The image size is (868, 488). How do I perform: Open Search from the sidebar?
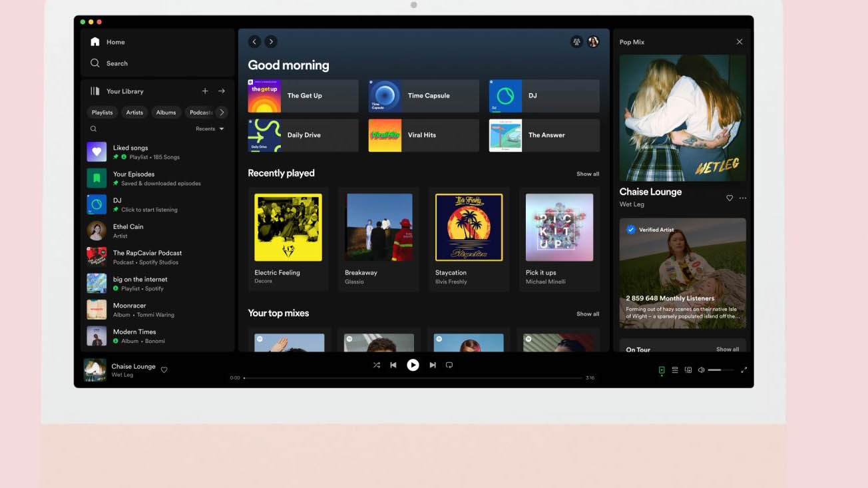(x=109, y=63)
